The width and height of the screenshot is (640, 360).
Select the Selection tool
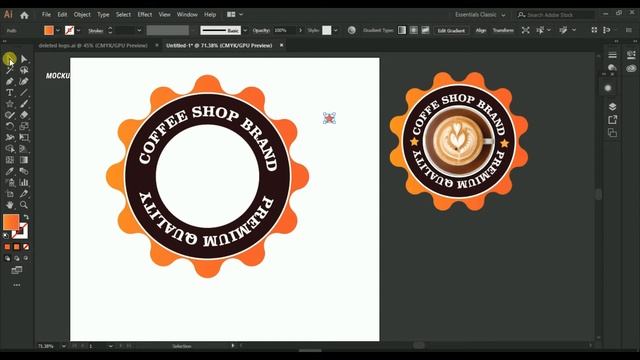point(9,59)
